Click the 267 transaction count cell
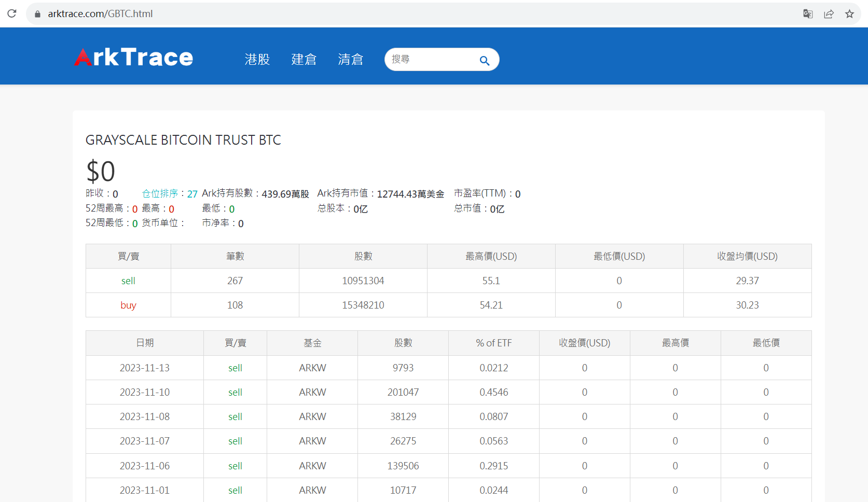The width and height of the screenshot is (868, 502). (235, 281)
